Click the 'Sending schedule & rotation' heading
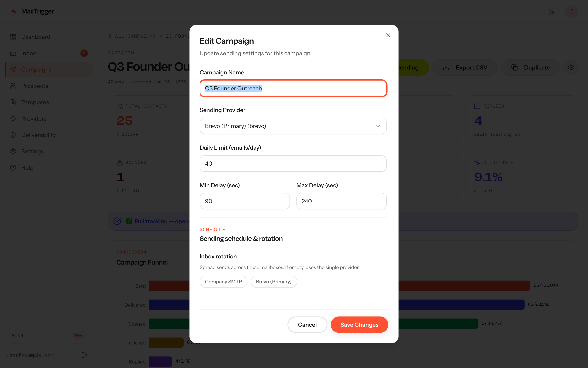Image resolution: width=588 pixels, height=368 pixels. point(241,239)
